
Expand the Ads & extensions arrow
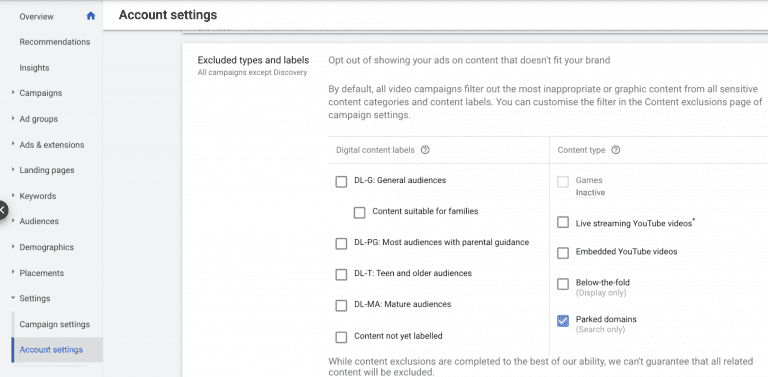13,144
